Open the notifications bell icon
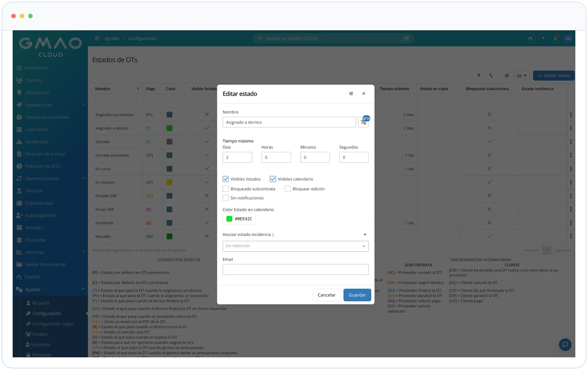 point(555,38)
